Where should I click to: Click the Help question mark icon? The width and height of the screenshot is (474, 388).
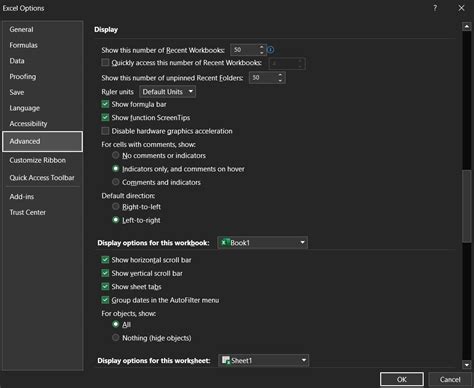[x=435, y=8]
